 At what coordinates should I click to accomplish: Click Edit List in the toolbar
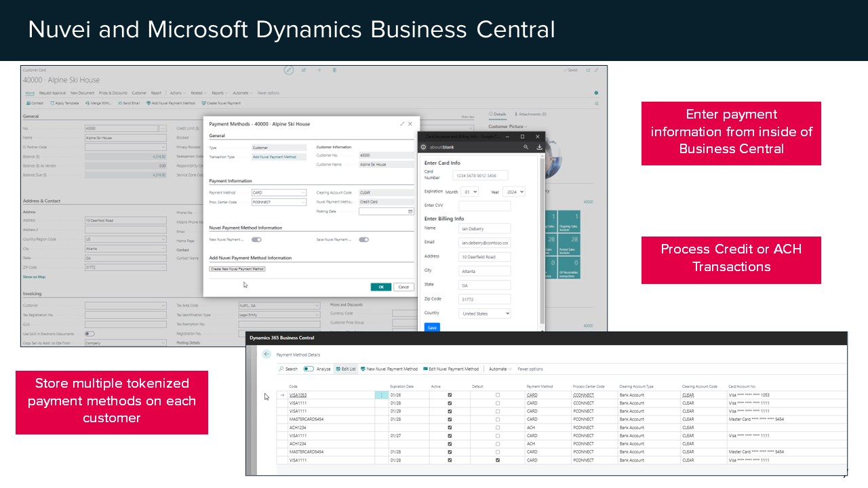click(x=346, y=369)
